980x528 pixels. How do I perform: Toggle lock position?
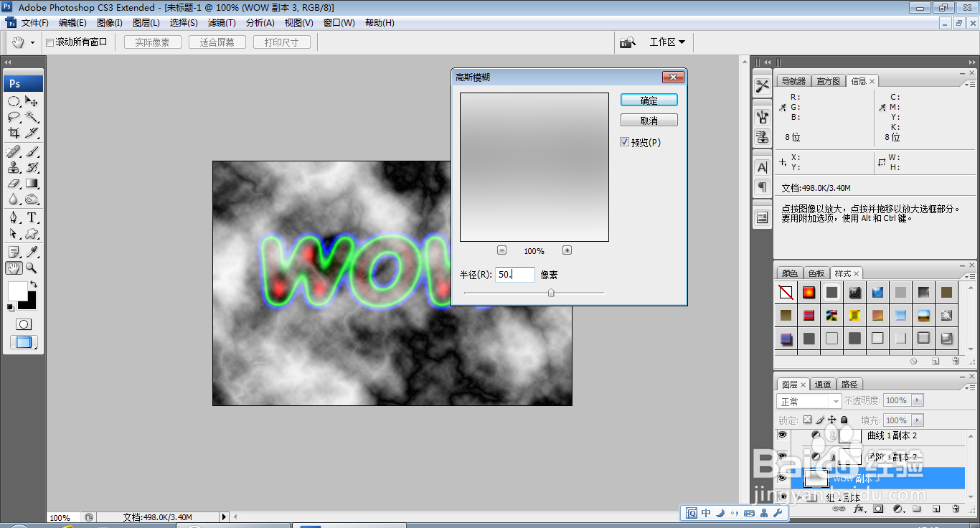[x=832, y=420]
